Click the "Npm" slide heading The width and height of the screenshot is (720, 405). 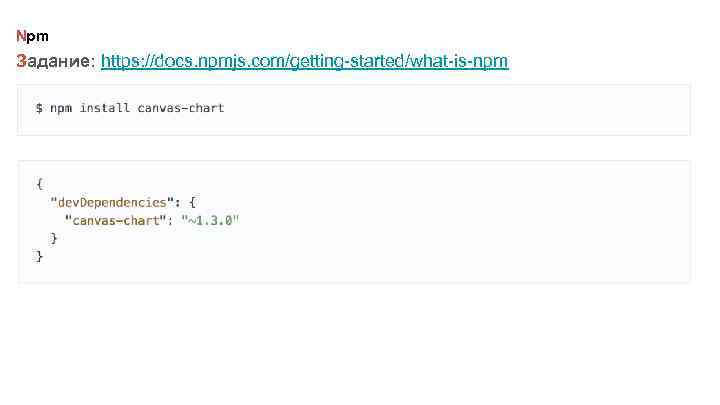pyautogui.click(x=32, y=36)
